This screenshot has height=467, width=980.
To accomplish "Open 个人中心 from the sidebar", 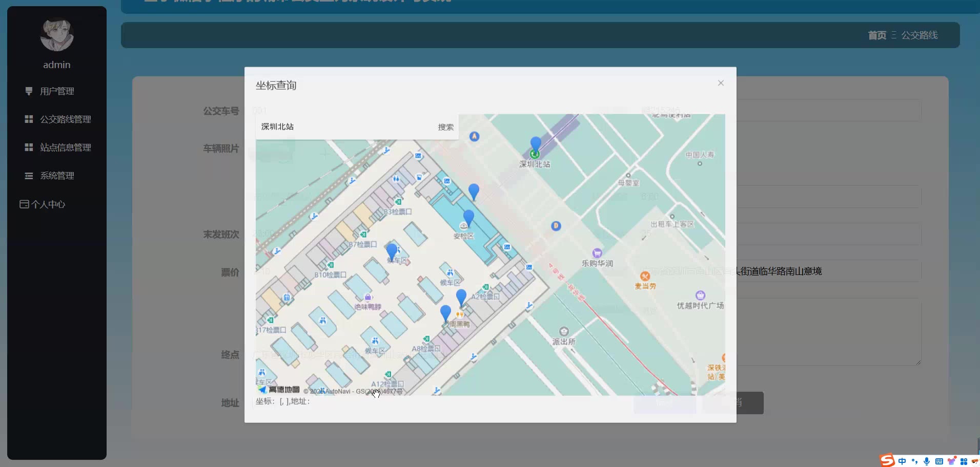I will tap(48, 204).
